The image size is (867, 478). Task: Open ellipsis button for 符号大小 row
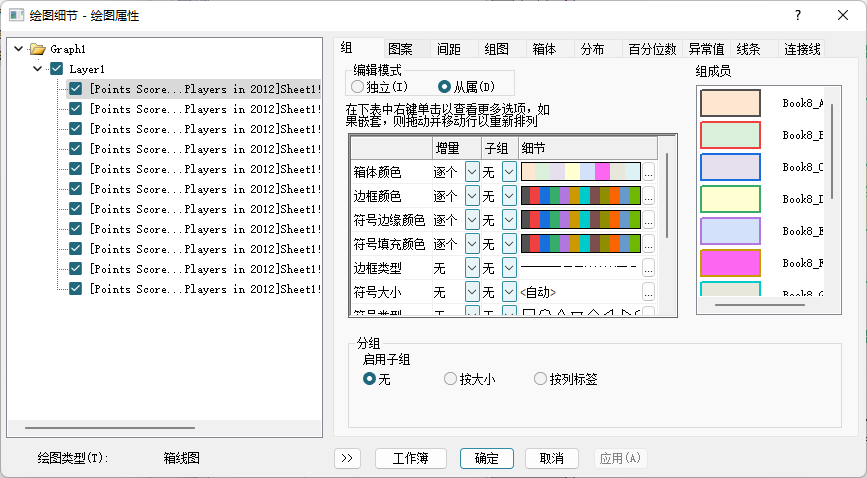click(648, 292)
